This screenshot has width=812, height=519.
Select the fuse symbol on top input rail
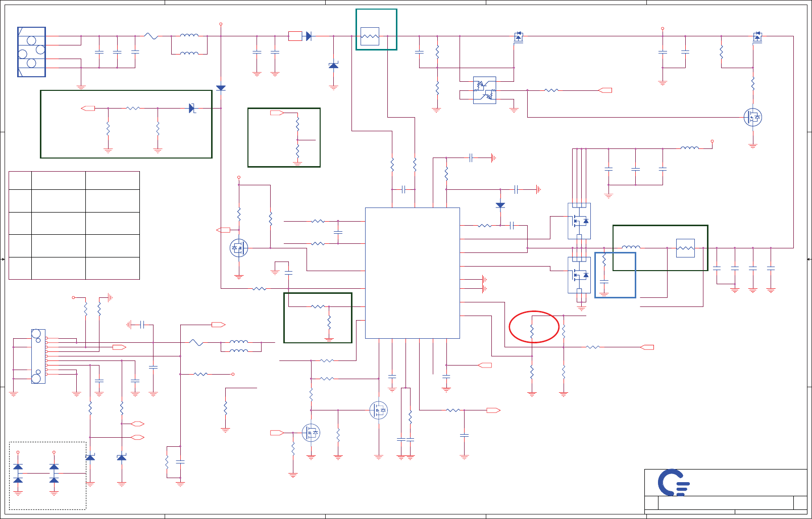click(x=151, y=36)
